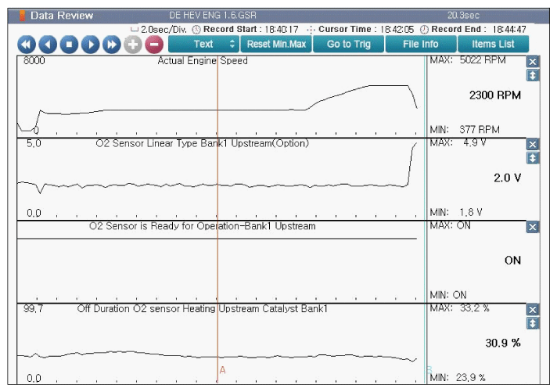
Task: Close the O2 Sensor Ready for Operation graph
Action: tap(533, 227)
